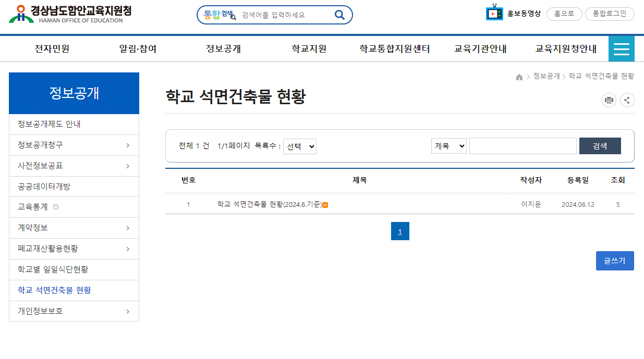This screenshot has width=644, height=359.
Task: Open the 교육기관안내 main menu
Action: (x=480, y=49)
